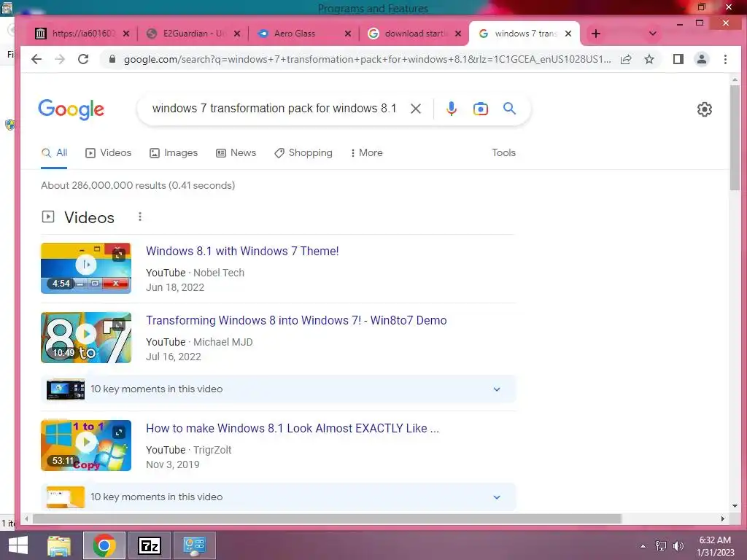Click the scroll down arrow
The image size is (747, 560).
(x=735, y=506)
